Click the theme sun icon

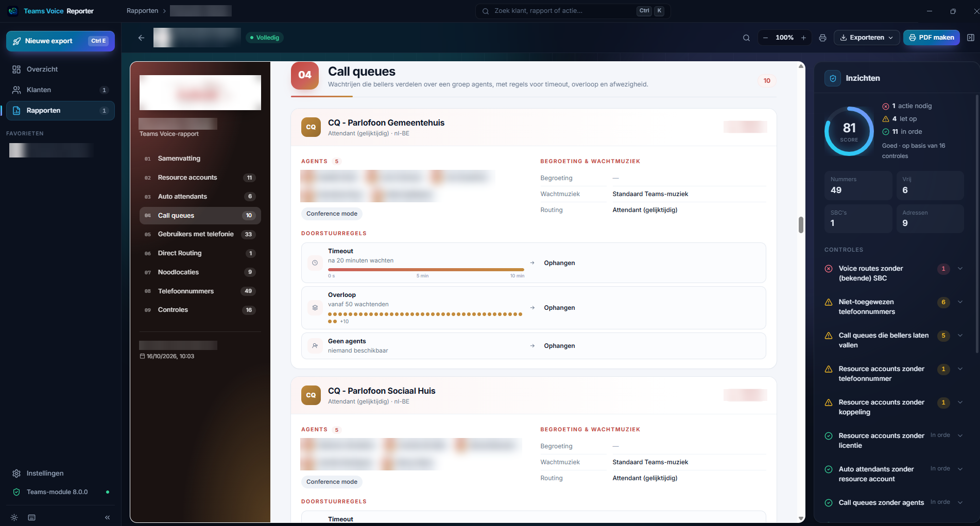click(14, 517)
